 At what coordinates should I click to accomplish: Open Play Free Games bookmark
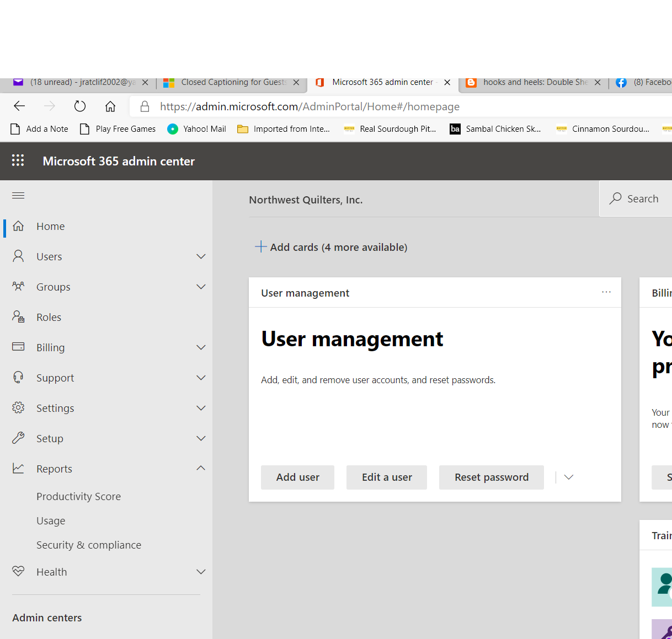pos(118,129)
